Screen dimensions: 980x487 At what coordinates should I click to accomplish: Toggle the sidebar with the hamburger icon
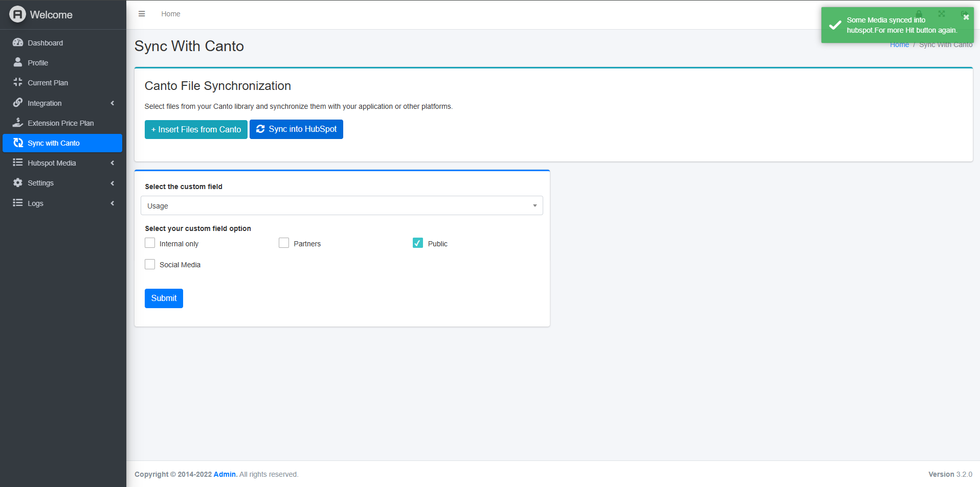142,14
